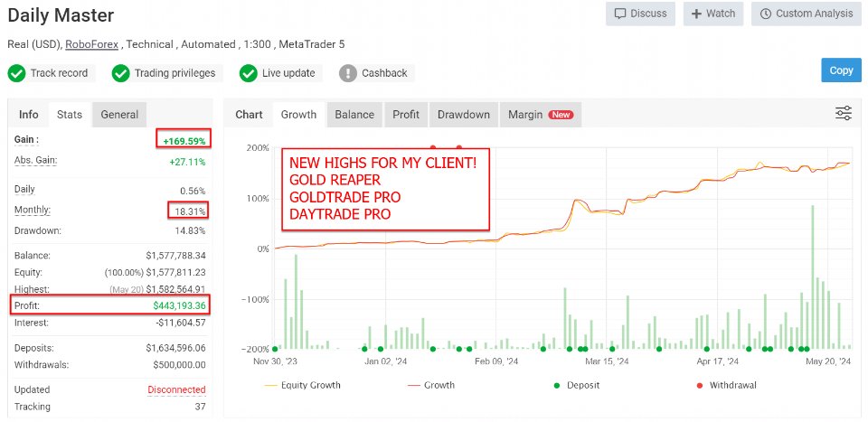868x422 pixels.
Task: Toggle the Equity Growth legend series
Action: click(303, 385)
